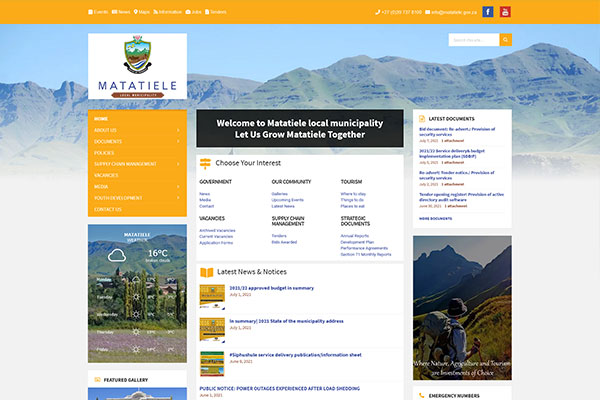Open Events from the top bar
Viewport: 600px width, 400px height.
98,12
